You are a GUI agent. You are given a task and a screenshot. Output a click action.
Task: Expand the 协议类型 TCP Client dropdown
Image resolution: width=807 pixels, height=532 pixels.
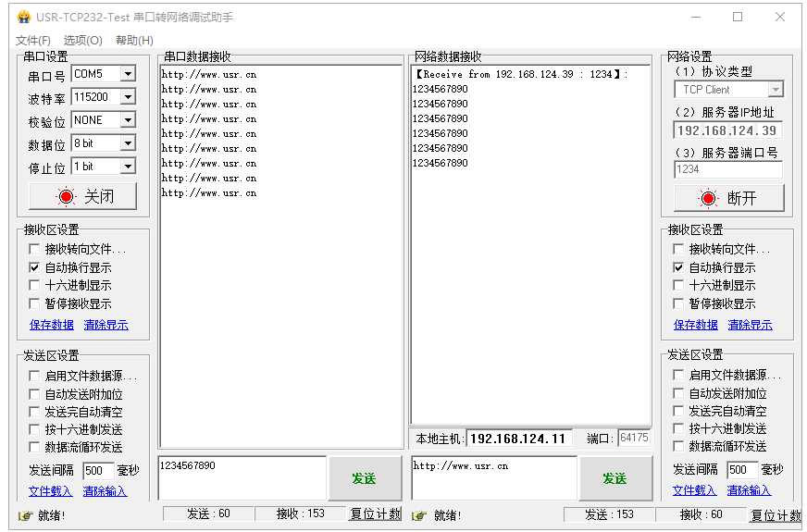pyautogui.click(x=776, y=90)
